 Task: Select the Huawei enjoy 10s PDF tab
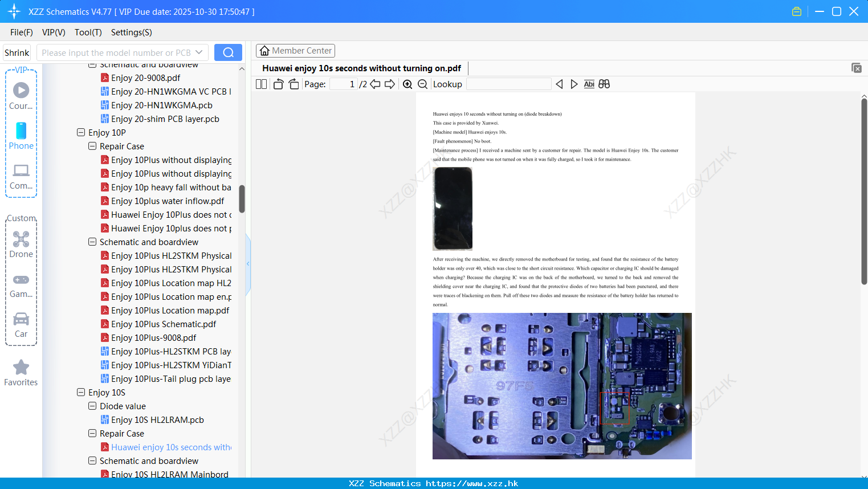tap(362, 68)
